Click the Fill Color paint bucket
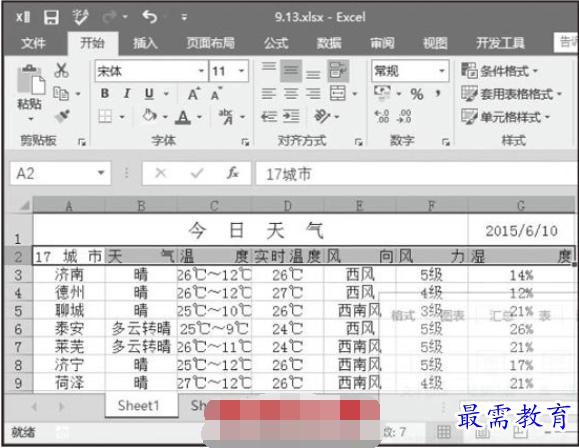This screenshot has height=448, width=579. [x=149, y=116]
